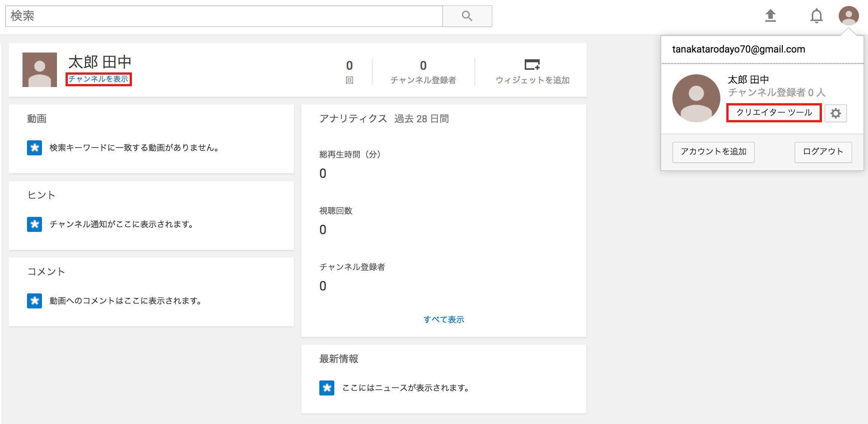Click the upload arrow icon
The image size is (868, 424).
[770, 16]
